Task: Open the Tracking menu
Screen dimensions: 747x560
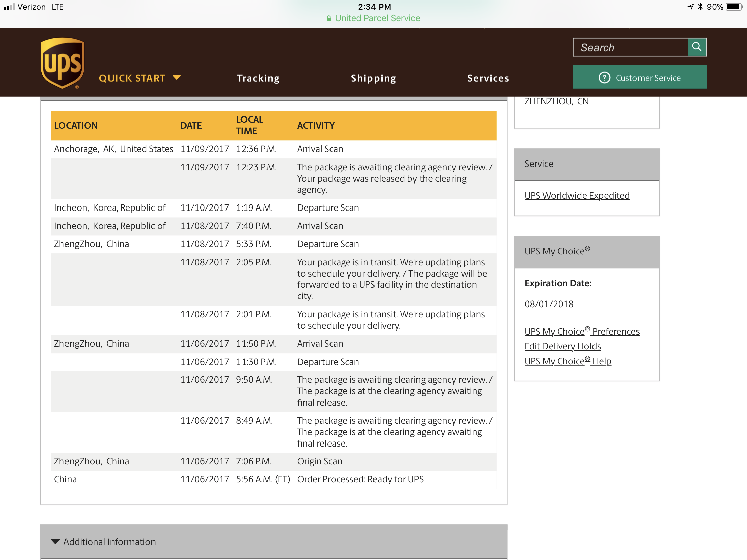Action: (x=258, y=78)
